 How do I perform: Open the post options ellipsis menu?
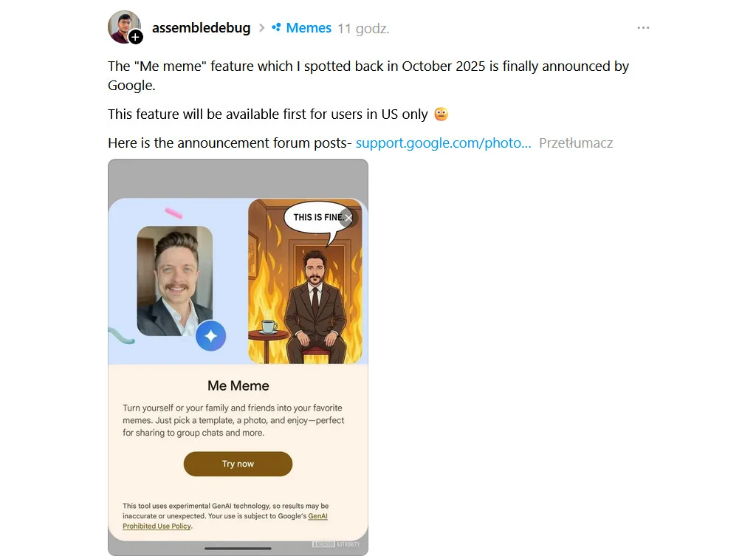642,27
